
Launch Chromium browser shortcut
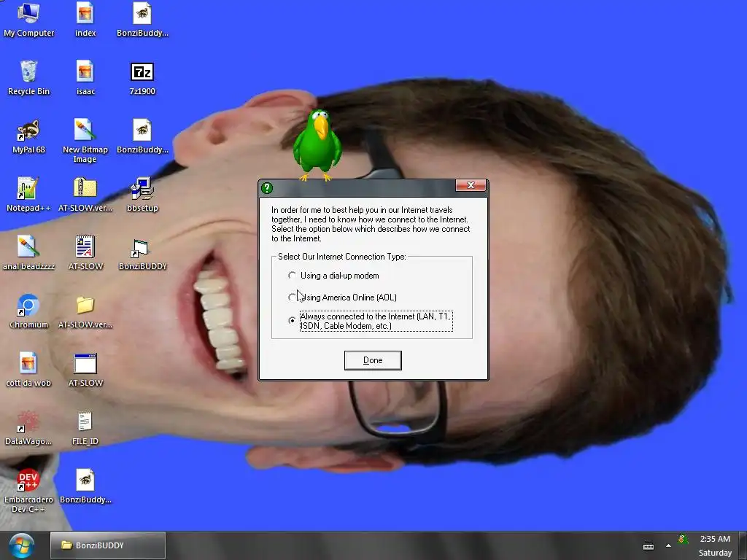click(28, 311)
